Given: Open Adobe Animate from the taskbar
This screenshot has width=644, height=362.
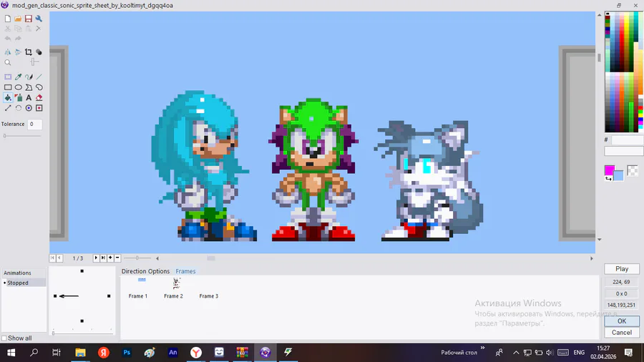Looking at the screenshot, I should (x=173, y=353).
